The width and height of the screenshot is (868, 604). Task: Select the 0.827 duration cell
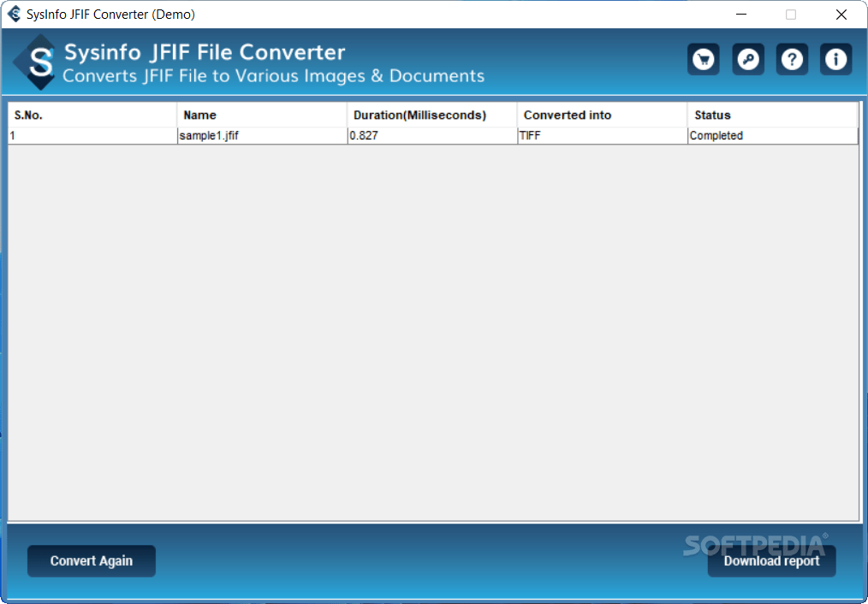(x=432, y=136)
